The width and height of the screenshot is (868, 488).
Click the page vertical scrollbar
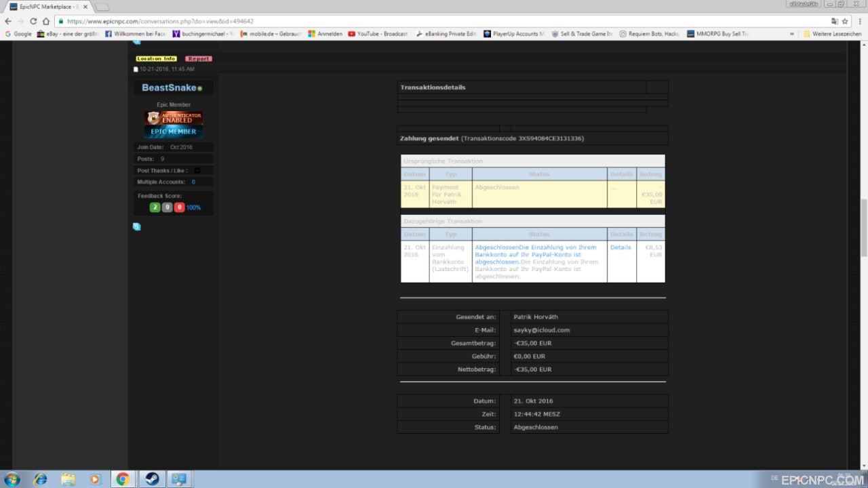click(x=863, y=255)
